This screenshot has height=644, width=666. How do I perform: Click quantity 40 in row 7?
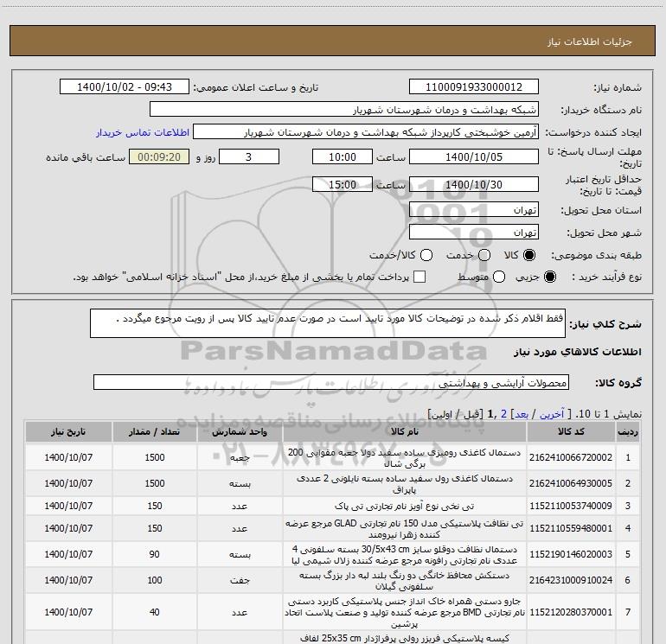click(x=155, y=612)
